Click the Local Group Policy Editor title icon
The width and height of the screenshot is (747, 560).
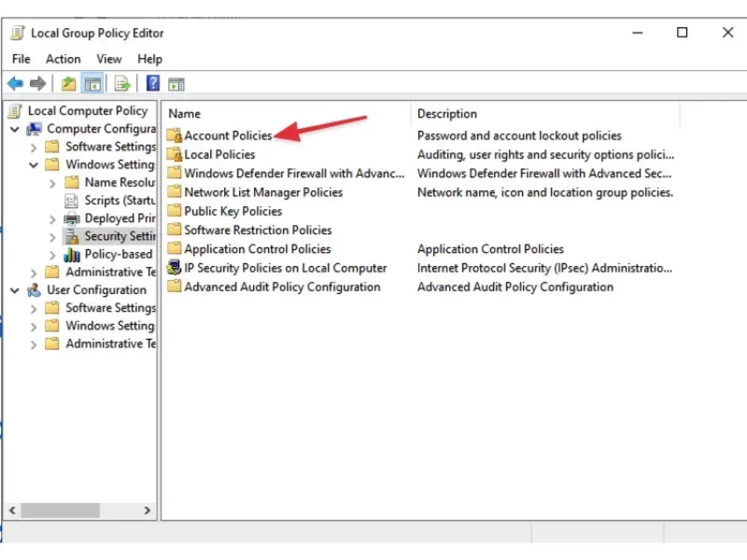coord(18,33)
